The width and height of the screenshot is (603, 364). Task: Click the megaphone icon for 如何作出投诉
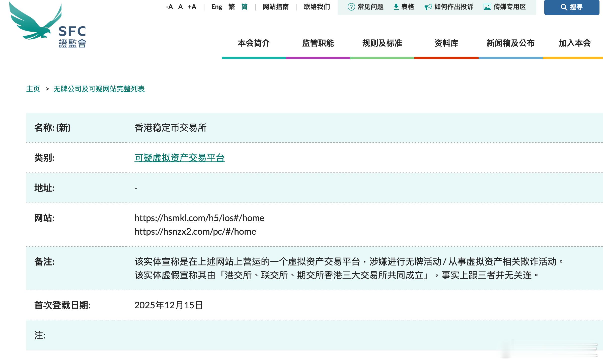coord(428,7)
